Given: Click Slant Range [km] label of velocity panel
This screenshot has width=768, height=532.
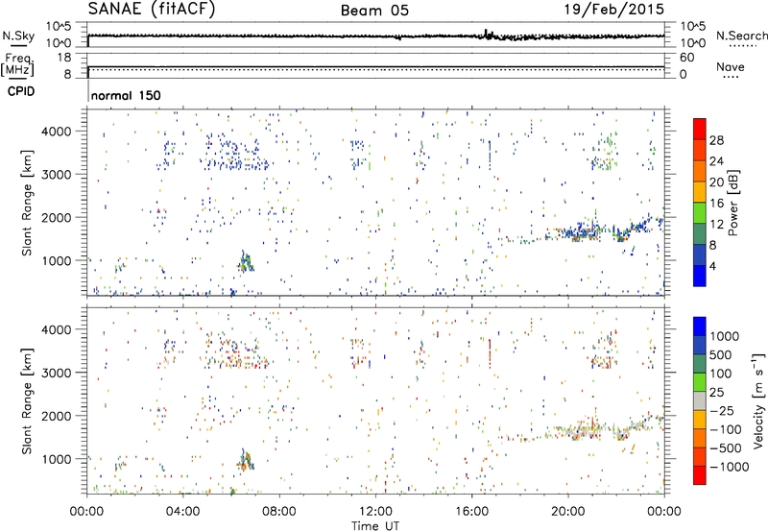Looking at the screenshot, I should (x=27, y=400).
